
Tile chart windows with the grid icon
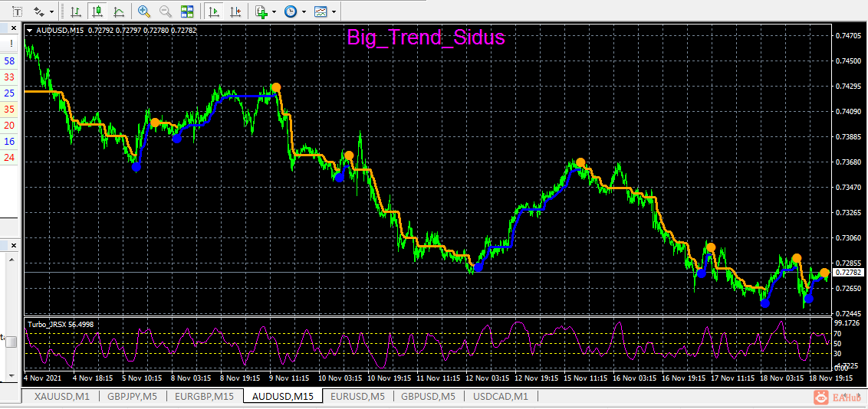pyautogui.click(x=187, y=11)
